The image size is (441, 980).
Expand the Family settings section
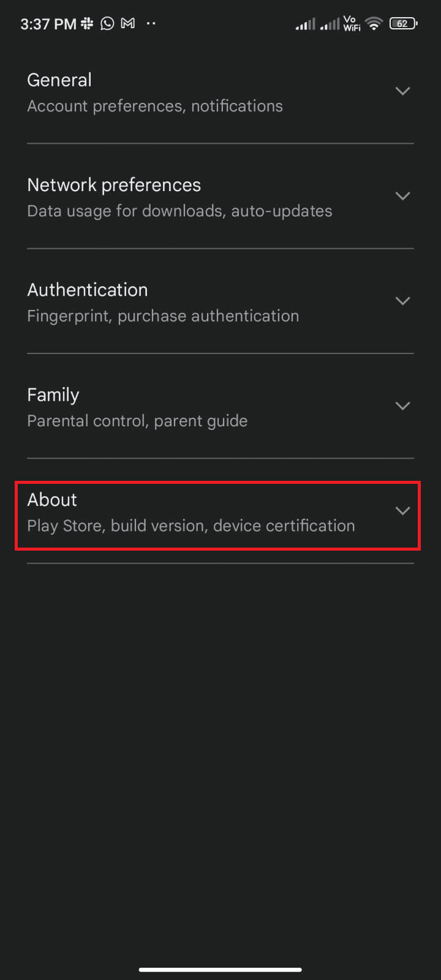(402, 405)
